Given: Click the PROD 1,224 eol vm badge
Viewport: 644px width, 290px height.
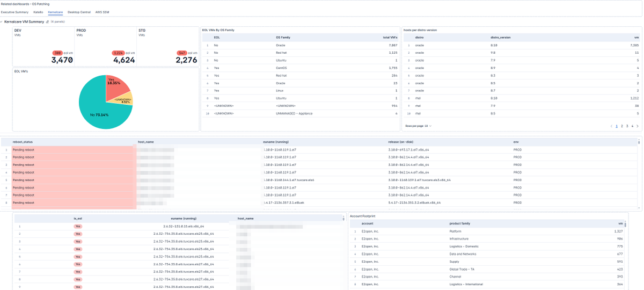Looking at the screenshot, I should 118,53.
